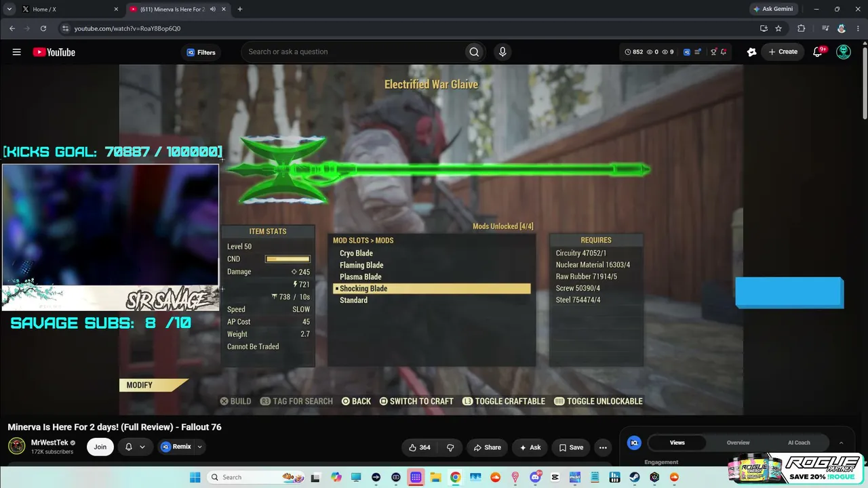The image size is (868, 488).
Task: Open Discord from the taskbar
Action: click(536, 477)
